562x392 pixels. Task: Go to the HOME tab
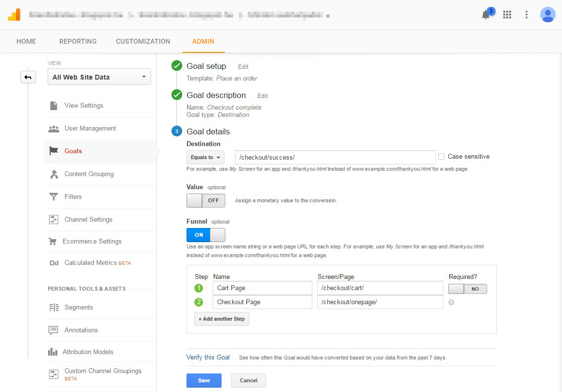[x=26, y=42]
